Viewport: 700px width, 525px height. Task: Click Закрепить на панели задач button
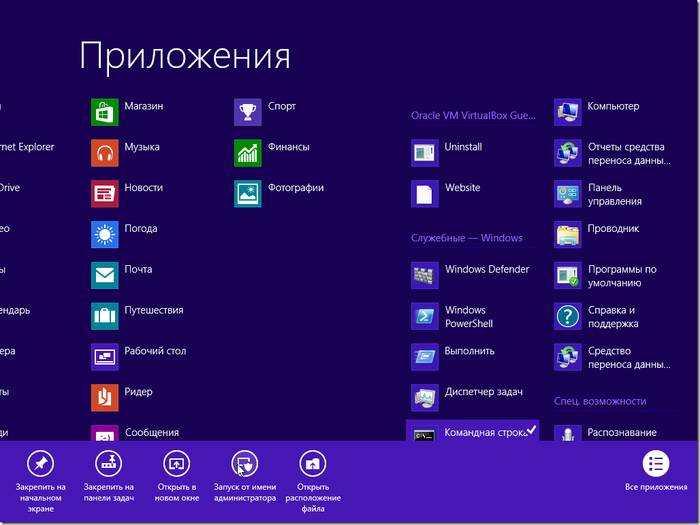tap(109, 476)
